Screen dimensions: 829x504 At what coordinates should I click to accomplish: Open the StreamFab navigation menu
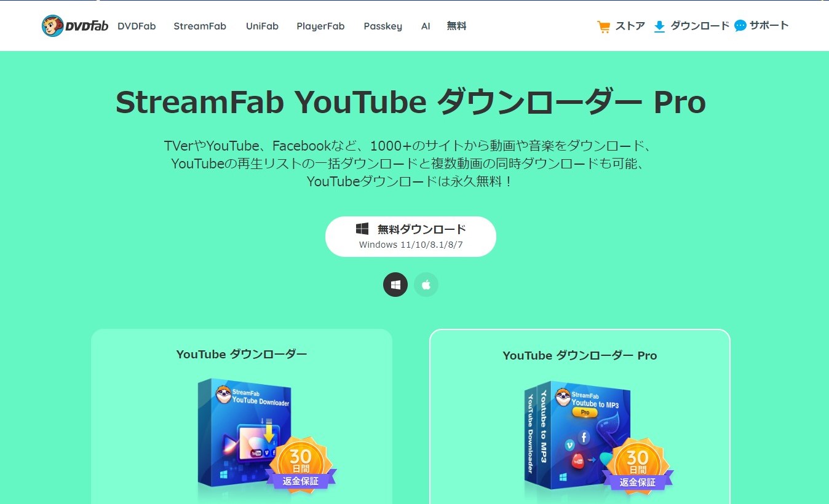[x=200, y=26]
